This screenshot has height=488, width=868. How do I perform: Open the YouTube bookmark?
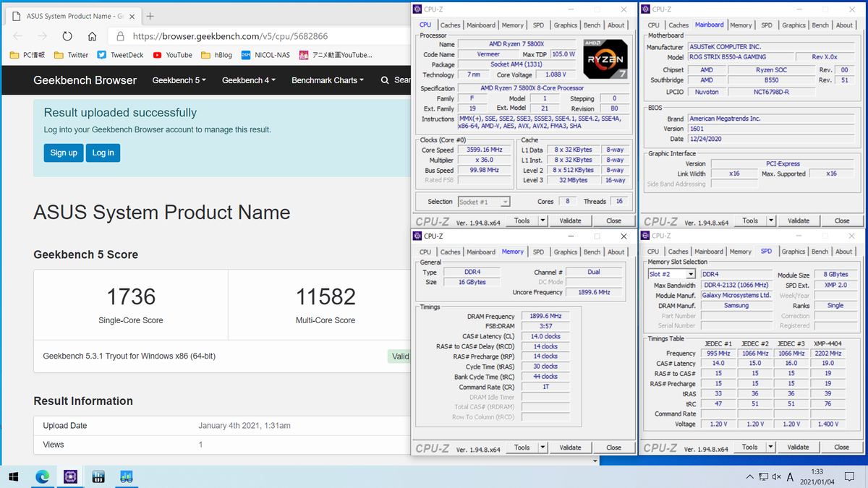172,54
